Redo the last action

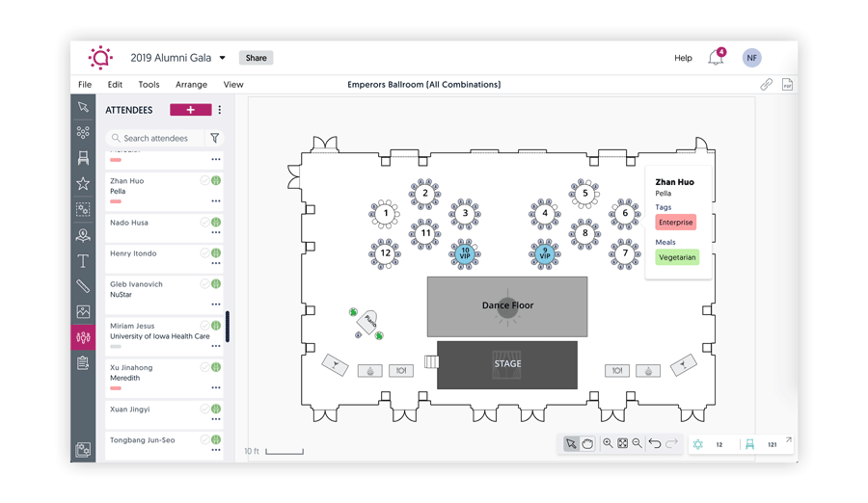671,443
